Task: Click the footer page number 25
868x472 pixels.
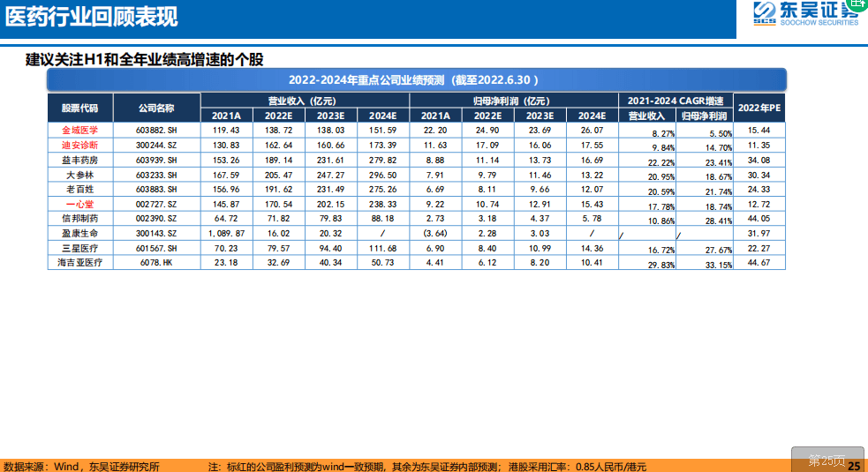Action: [x=854, y=467]
